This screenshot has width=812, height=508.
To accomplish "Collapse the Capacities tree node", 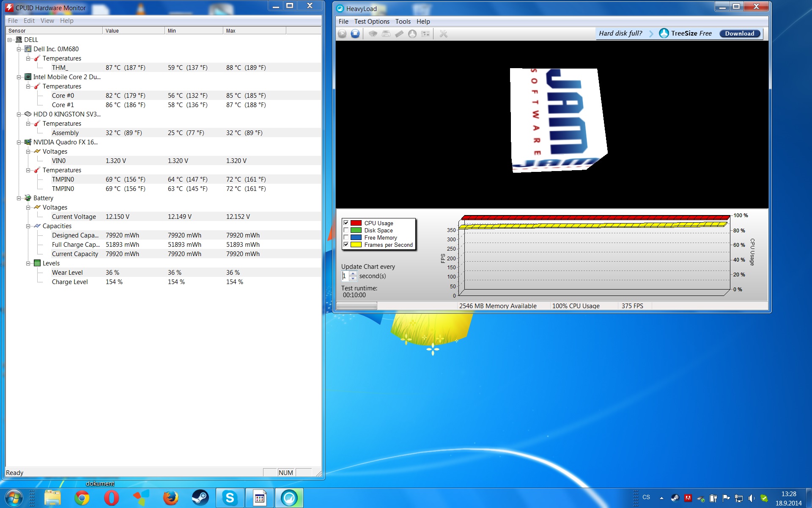I will pos(28,226).
